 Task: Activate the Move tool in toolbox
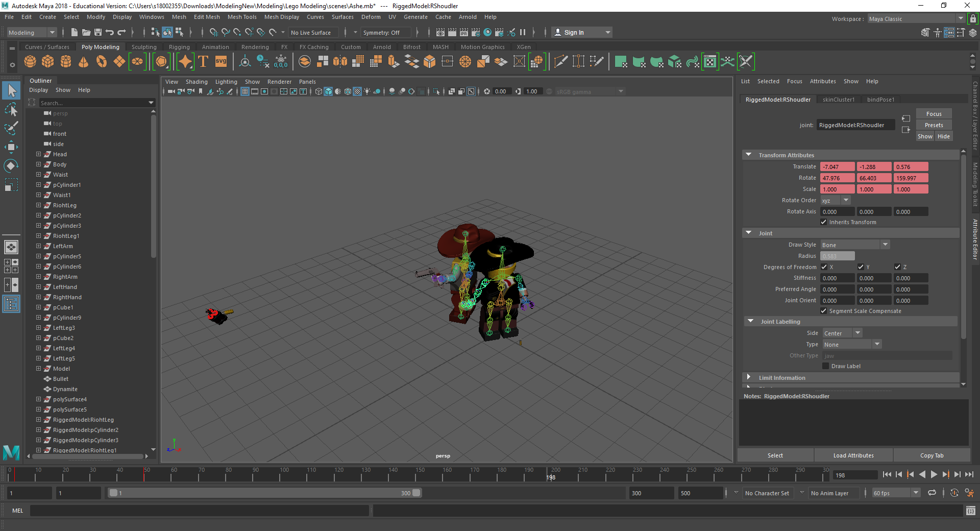11,147
